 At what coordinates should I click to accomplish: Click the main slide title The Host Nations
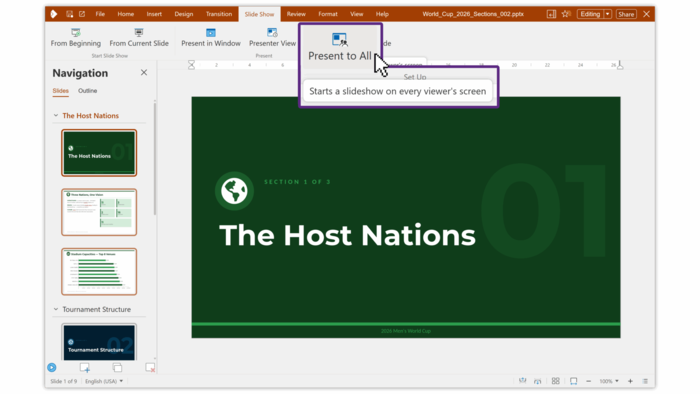tap(347, 235)
